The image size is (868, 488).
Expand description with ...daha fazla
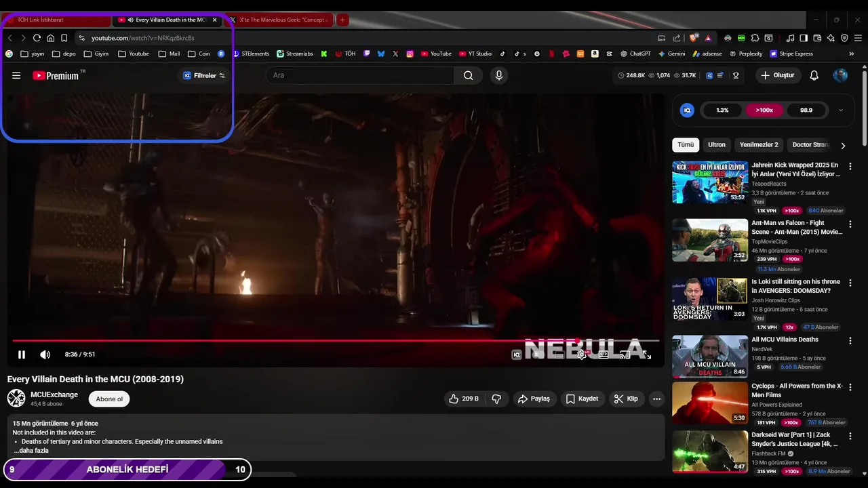(x=31, y=451)
